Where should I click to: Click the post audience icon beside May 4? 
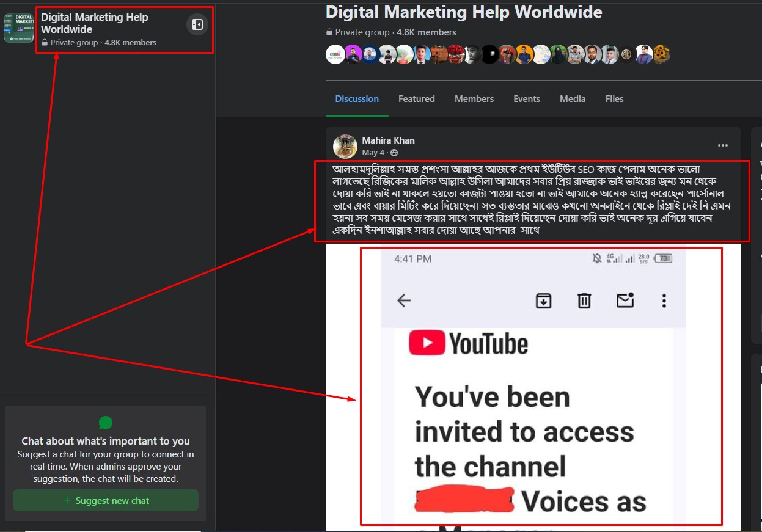point(394,153)
